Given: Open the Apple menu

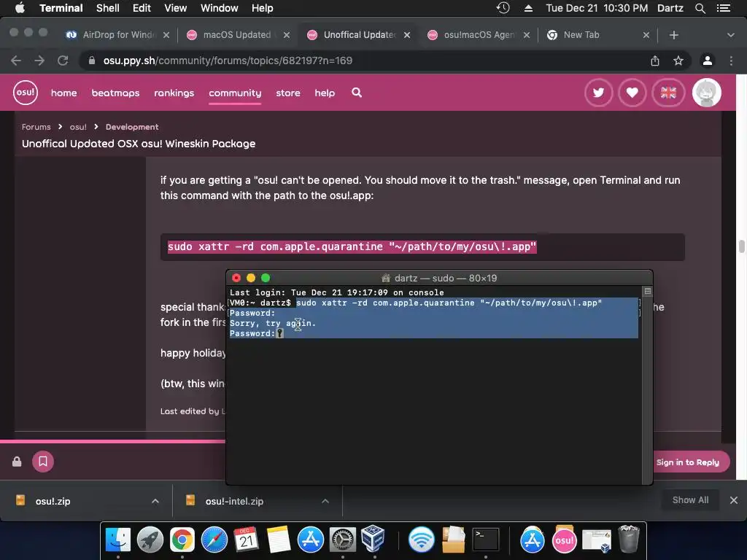Looking at the screenshot, I should point(20,8).
